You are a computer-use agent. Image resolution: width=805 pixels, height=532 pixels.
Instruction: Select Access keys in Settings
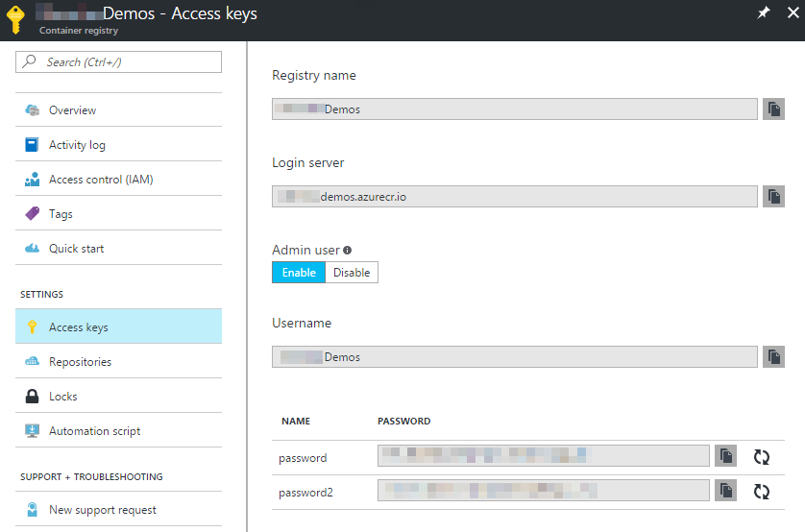tap(118, 326)
